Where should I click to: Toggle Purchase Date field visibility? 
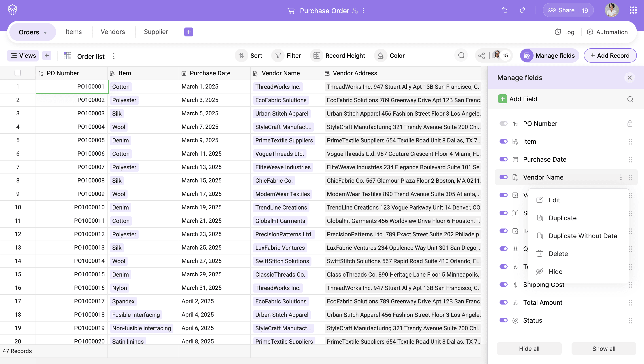pyautogui.click(x=503, y=159)
